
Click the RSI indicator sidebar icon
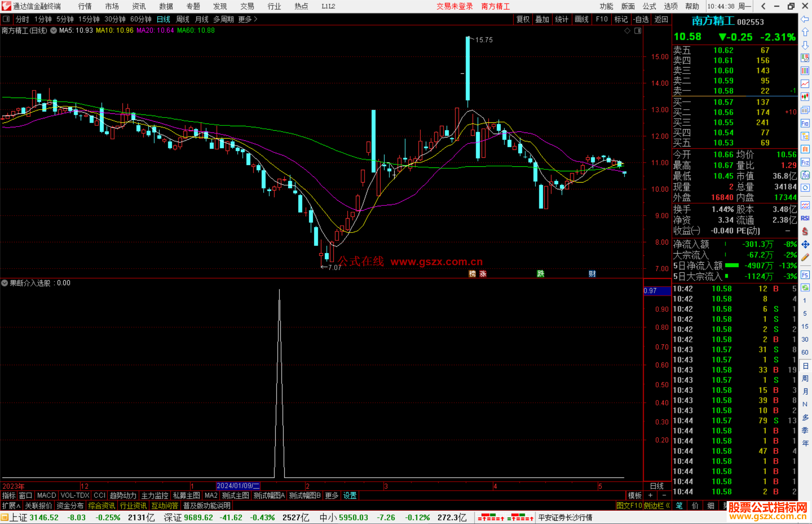point(805,218)
